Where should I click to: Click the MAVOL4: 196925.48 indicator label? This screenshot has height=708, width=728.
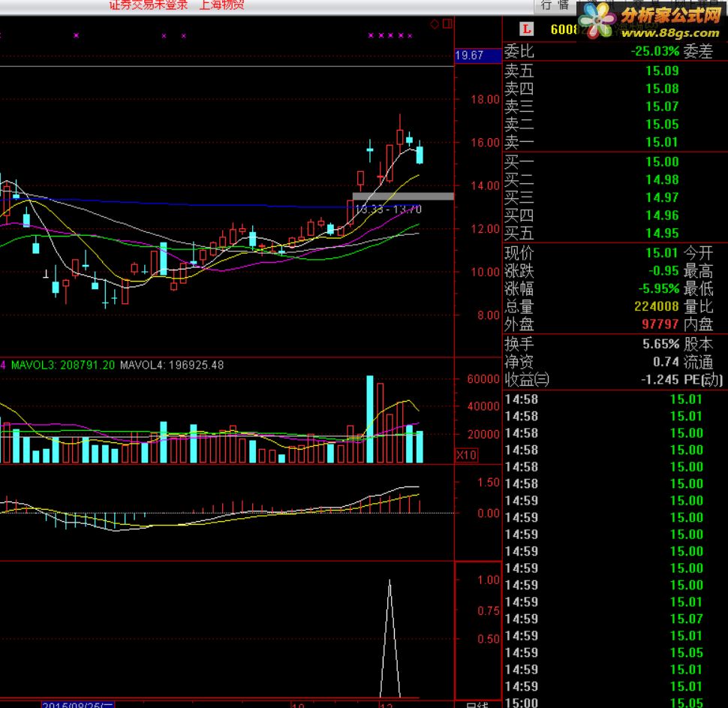172,365
